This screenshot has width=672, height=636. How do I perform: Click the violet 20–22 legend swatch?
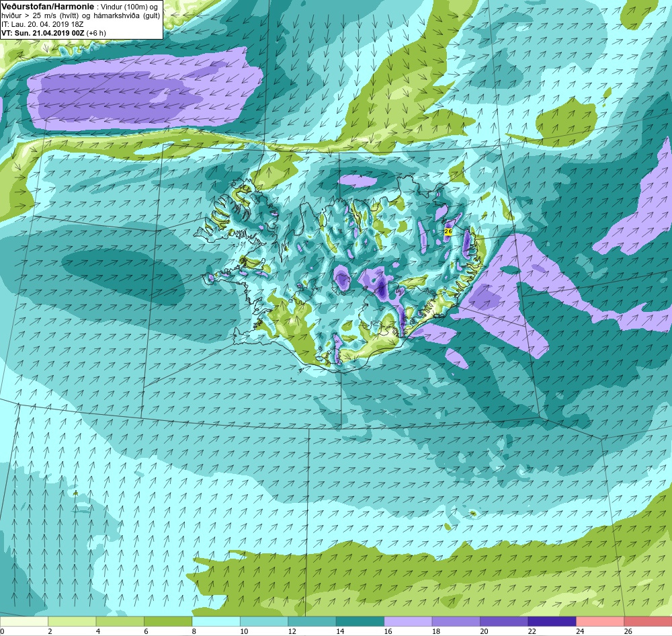[x=504, y=621]
